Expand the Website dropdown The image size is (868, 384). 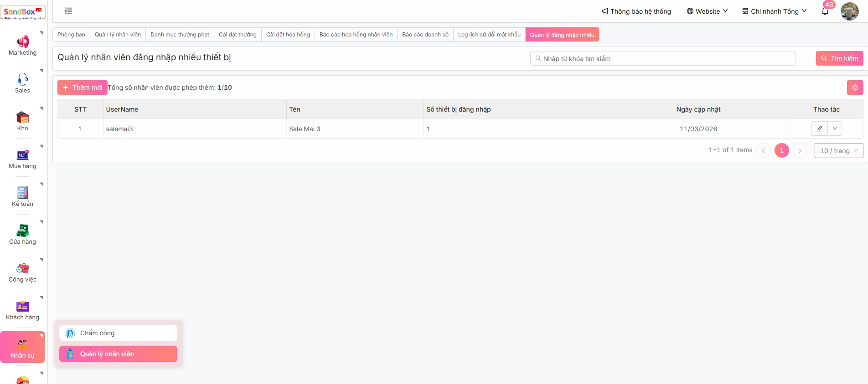[x=707, y=11]
